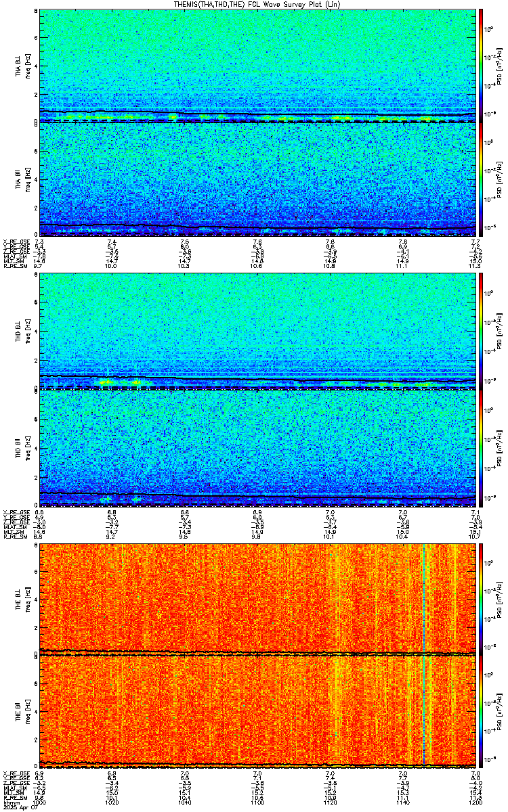Select the THE B-parallel red spectrogram panel
The height and width of the screenshot is (812, 508).
pos(258,711)
